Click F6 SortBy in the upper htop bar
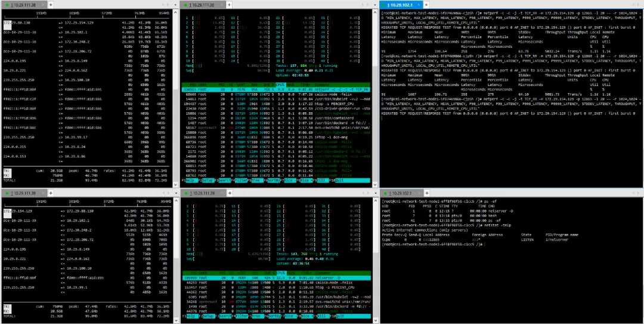Image resolution: width=644 pixels, height=324 pixels. pyautogui.click(x=271, y=181)
